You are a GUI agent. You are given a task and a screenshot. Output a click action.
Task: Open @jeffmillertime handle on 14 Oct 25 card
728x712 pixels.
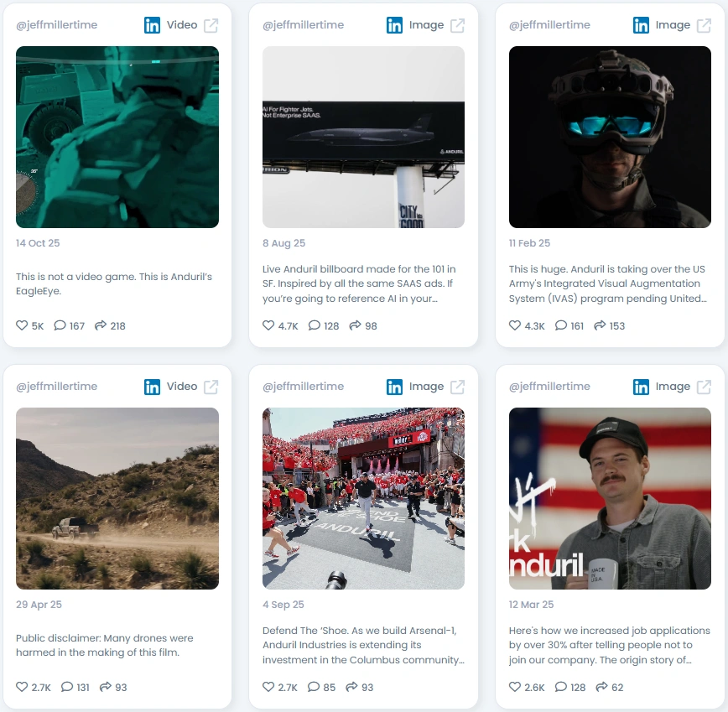coord(57,25)
